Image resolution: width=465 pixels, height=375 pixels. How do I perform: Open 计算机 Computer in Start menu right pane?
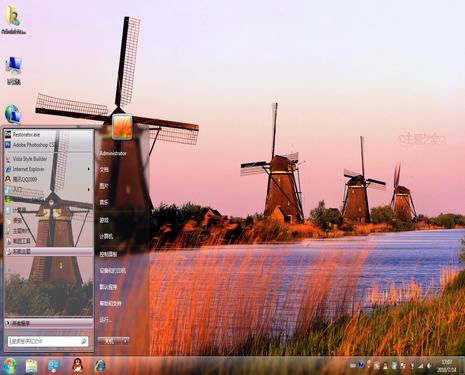pos(106,237)
